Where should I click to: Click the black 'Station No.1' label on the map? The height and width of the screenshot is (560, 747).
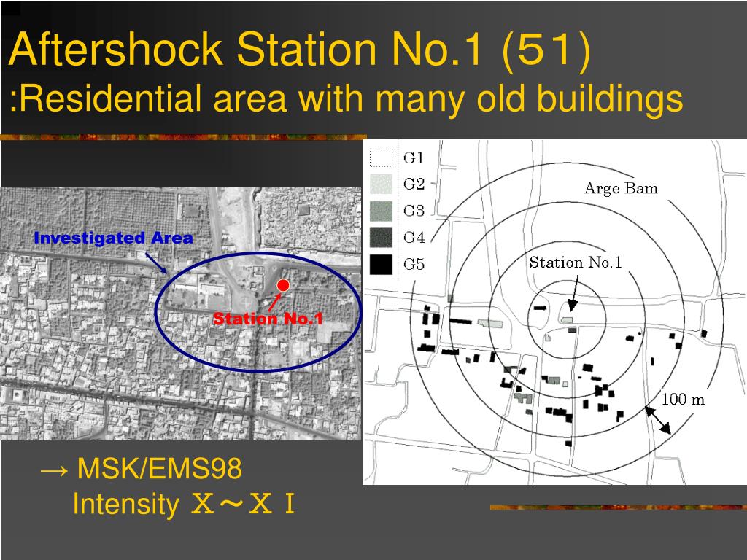coord(576,262)
